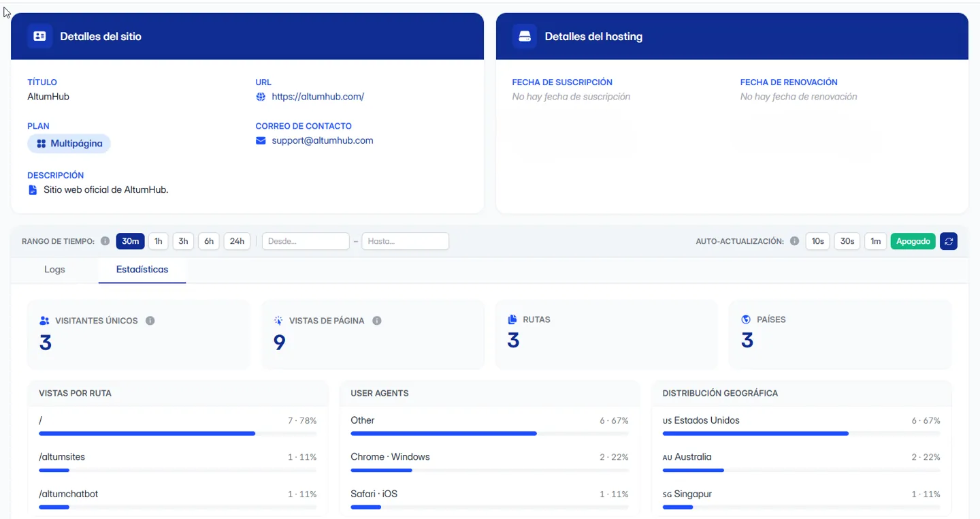Click the Safari · iOS user agent row
980x519 pixels.
tap(489, 499)
